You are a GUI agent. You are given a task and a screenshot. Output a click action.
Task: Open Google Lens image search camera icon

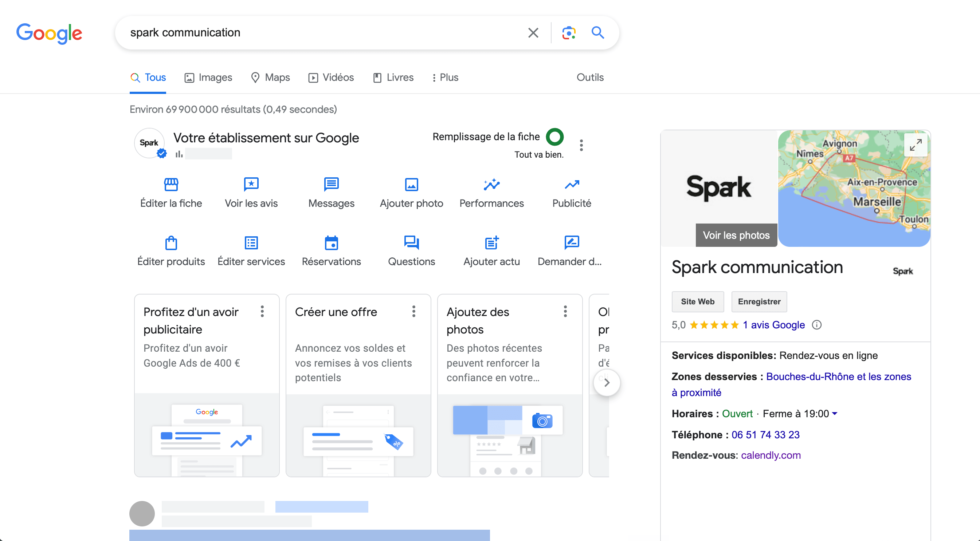click(569, 33)
